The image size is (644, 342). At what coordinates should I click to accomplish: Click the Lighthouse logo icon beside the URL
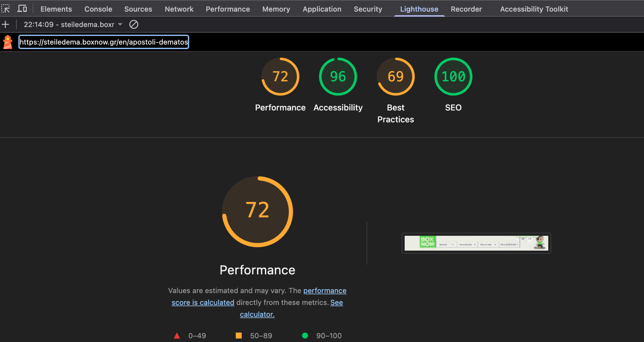coord(8,42)
